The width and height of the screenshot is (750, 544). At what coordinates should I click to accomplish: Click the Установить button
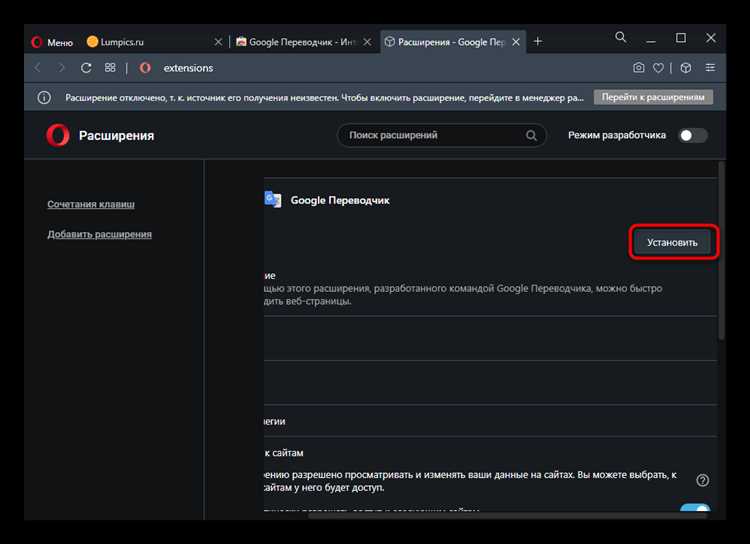tap(673, 243)
